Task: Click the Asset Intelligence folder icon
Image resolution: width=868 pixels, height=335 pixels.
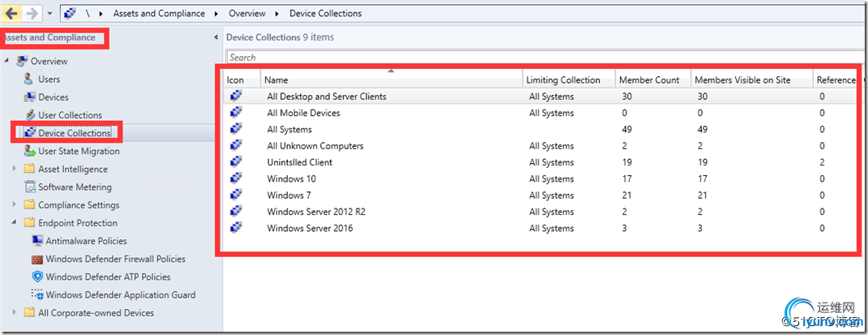Action: click(30, 169)
